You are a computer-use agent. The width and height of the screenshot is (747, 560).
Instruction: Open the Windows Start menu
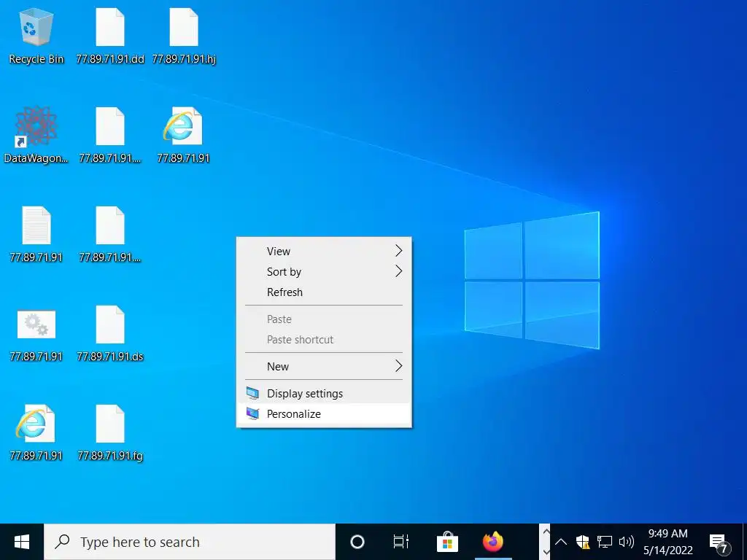22,542
